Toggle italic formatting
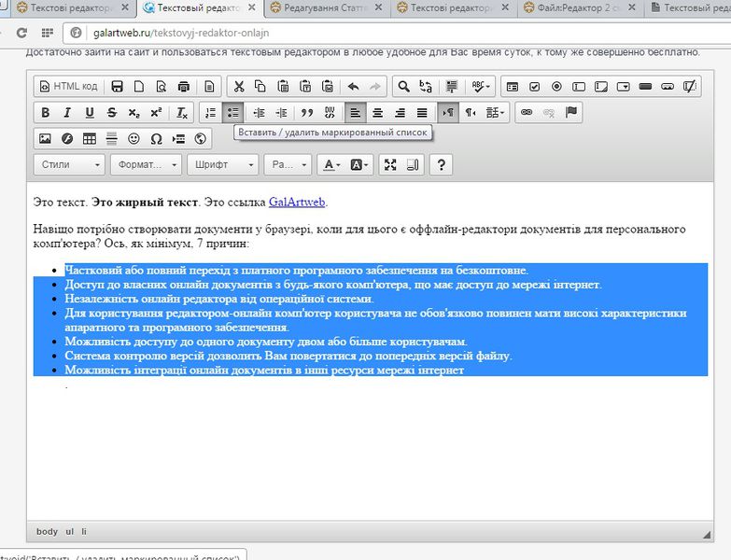This screenshot has width=731, height=560. 67,113
